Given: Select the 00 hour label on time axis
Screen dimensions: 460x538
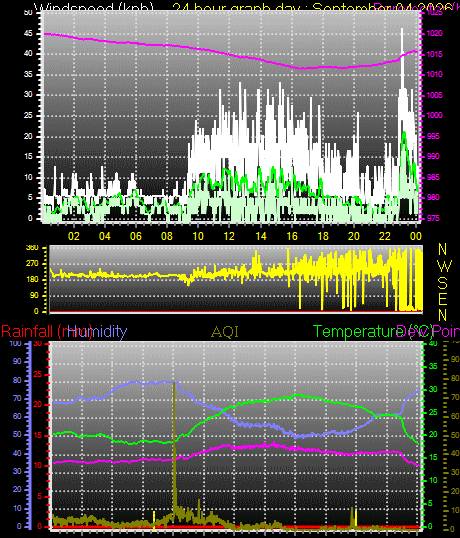Looking at the screenshot, I should [415, 236].
